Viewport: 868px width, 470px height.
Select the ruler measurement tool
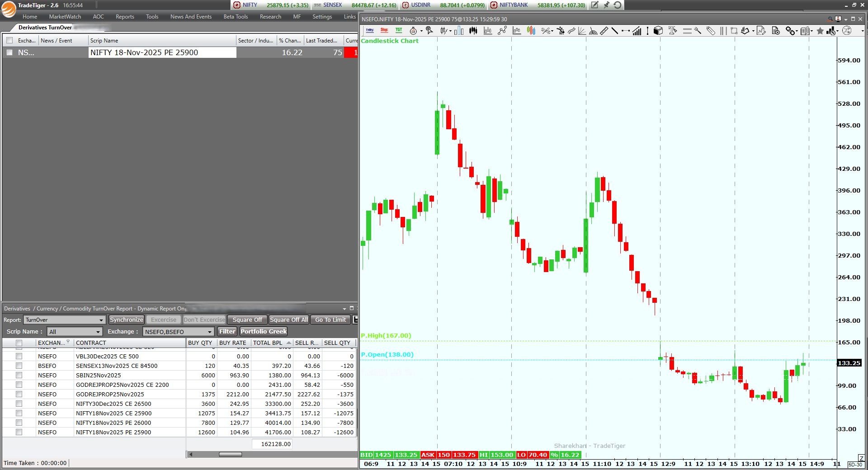(x=604, y=31)
